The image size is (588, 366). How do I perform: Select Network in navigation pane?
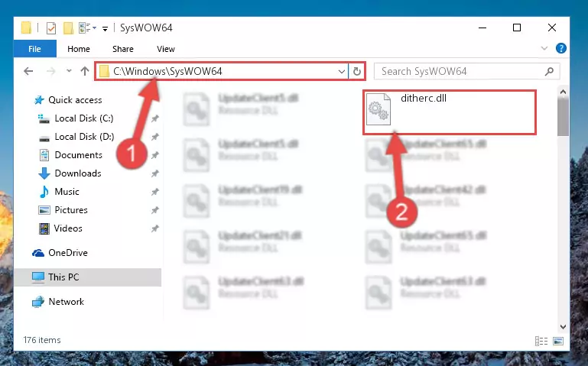click(x=67, y=302)
